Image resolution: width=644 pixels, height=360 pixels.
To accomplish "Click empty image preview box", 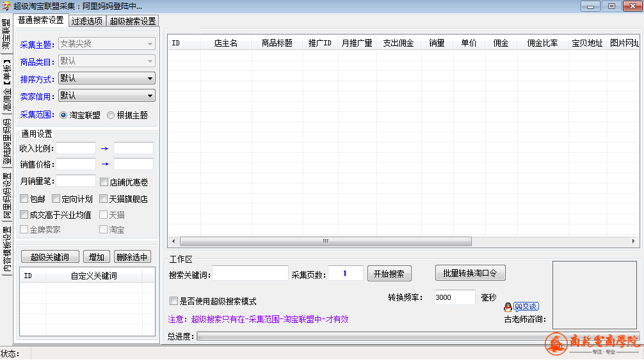I will [x=595, y=295].
